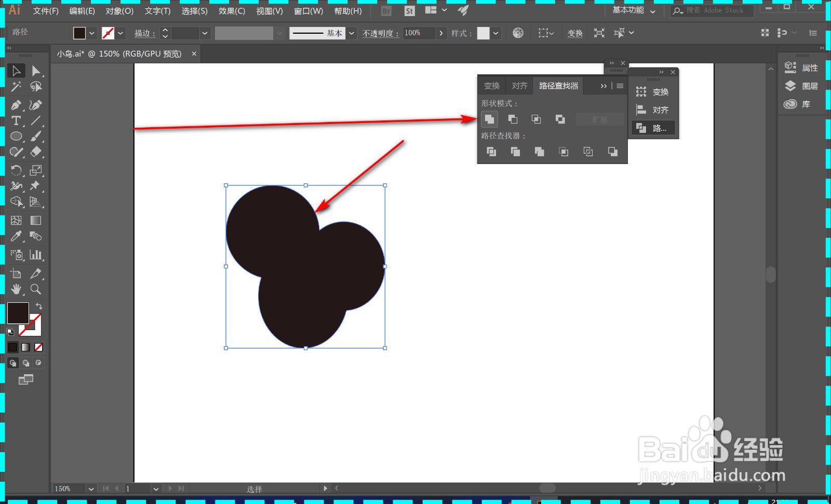
Task: Select the Pen tool
Action: pyautogui.click(x=16, y=105)
